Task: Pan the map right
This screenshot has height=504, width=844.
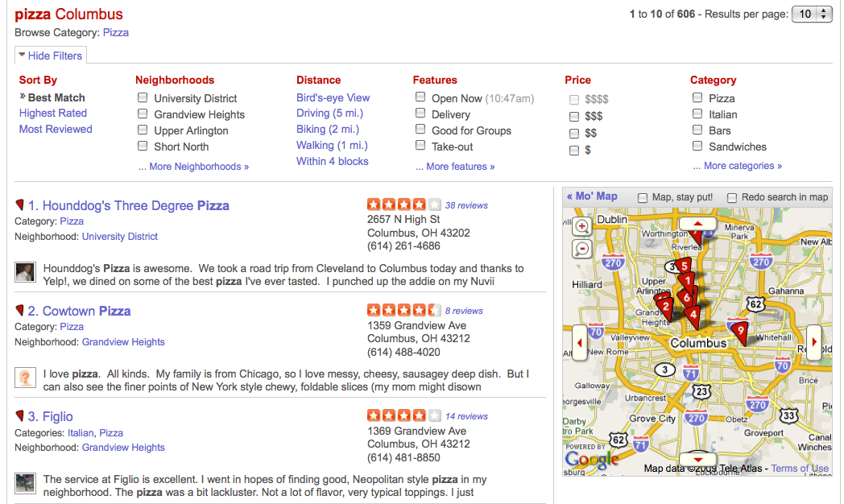Action: coord(814,342)
